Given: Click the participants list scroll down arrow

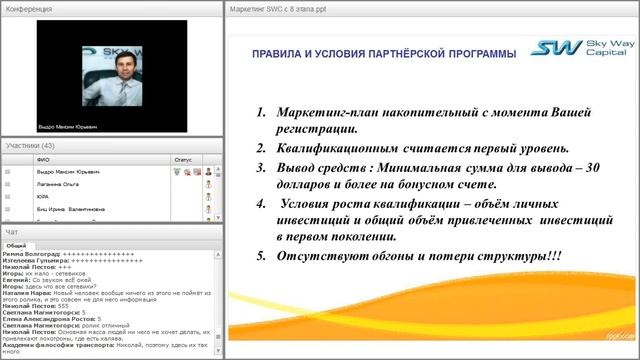Looking at the screenshot, I should [218, 218].
